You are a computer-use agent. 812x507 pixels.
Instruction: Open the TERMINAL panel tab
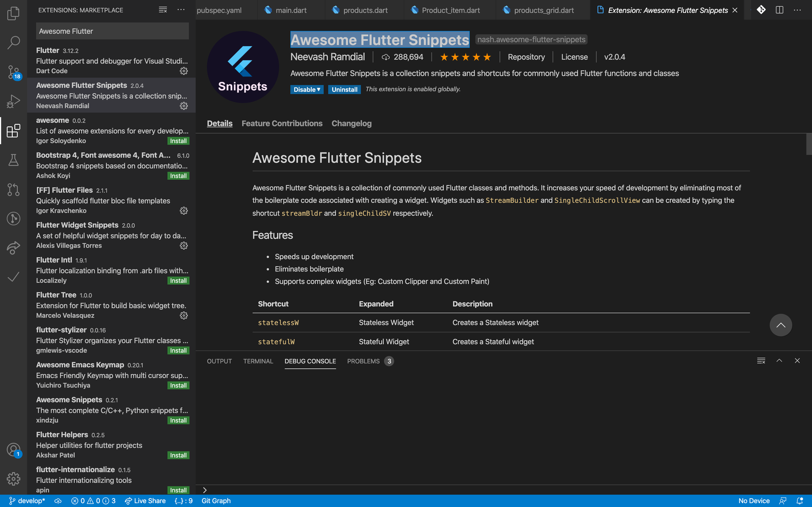point(258,361)
